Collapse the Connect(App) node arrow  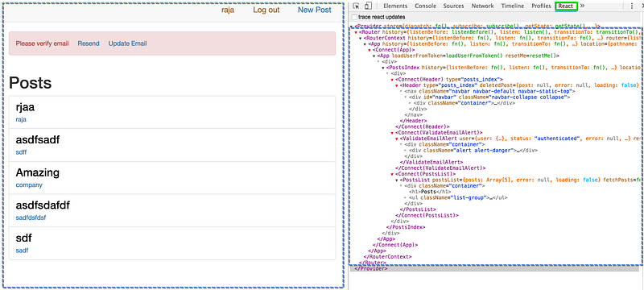point(369,50)
